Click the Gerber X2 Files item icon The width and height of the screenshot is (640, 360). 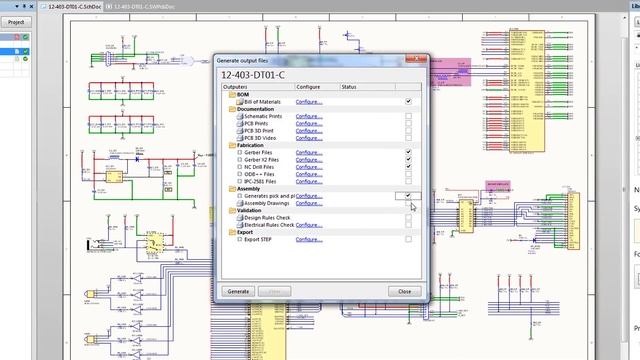pos(240,160)
